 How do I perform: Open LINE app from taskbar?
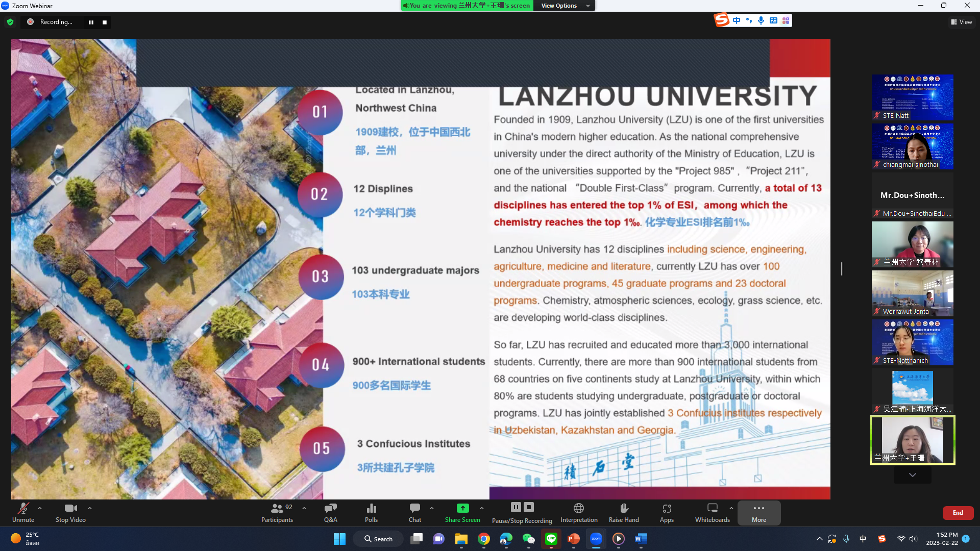[551, 539]
